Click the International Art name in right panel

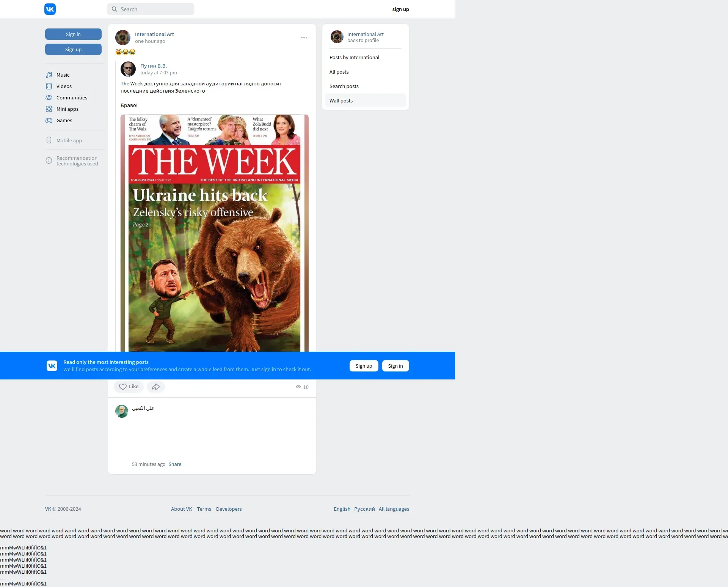click(365, 34)
